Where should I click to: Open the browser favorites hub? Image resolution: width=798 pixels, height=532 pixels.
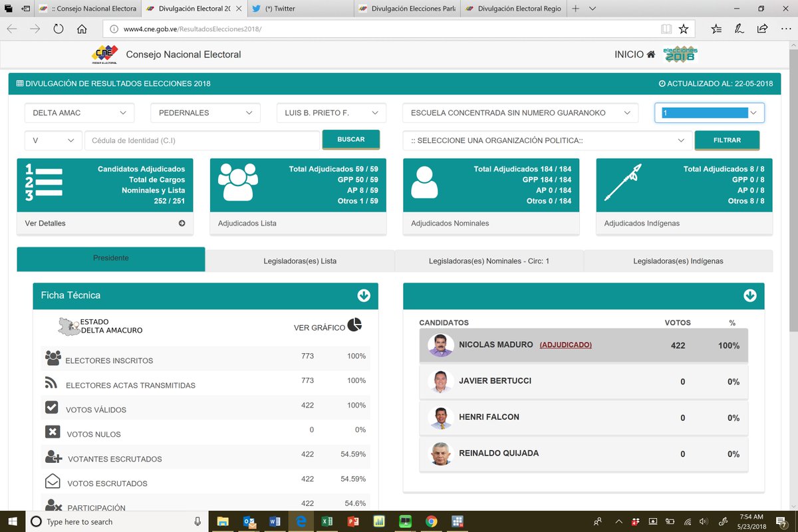tap(716, 29)
